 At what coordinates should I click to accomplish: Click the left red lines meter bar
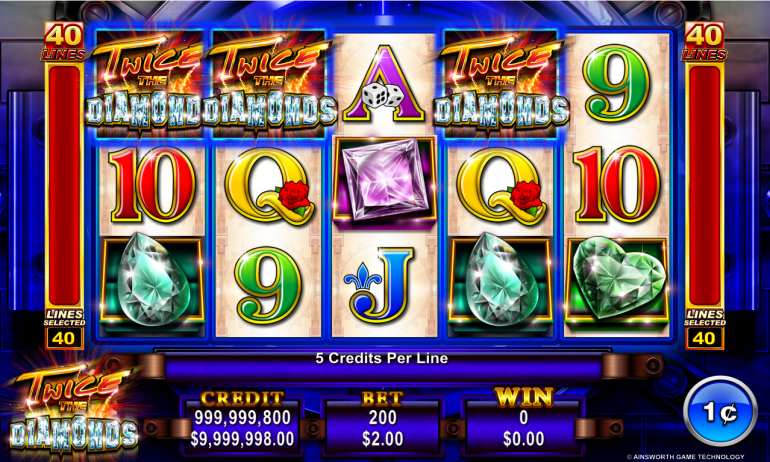[x=64, y=185]
